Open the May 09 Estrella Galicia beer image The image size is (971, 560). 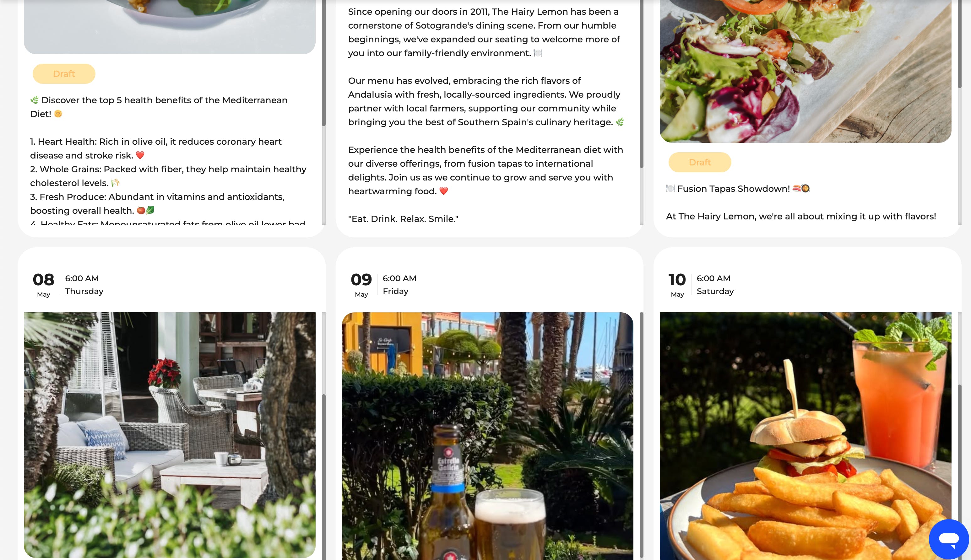[487, 436]
